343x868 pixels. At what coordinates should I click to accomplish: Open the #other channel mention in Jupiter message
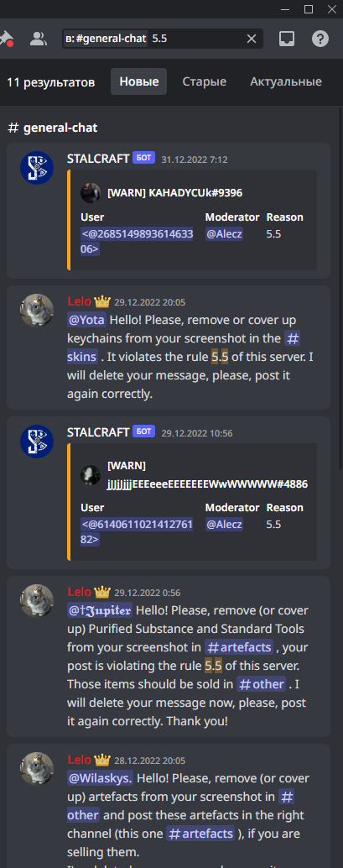click(261, 684)
